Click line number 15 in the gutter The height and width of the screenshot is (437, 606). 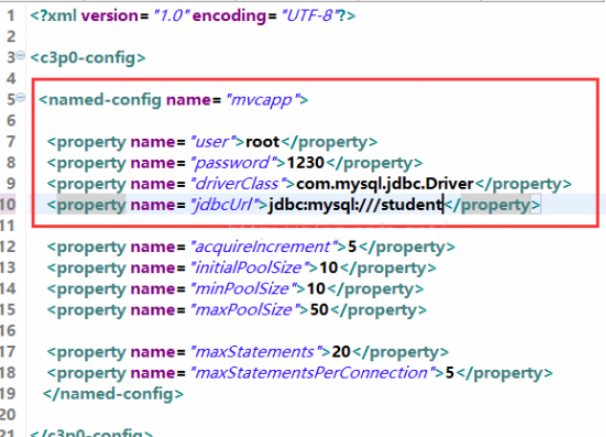point(8,309)
